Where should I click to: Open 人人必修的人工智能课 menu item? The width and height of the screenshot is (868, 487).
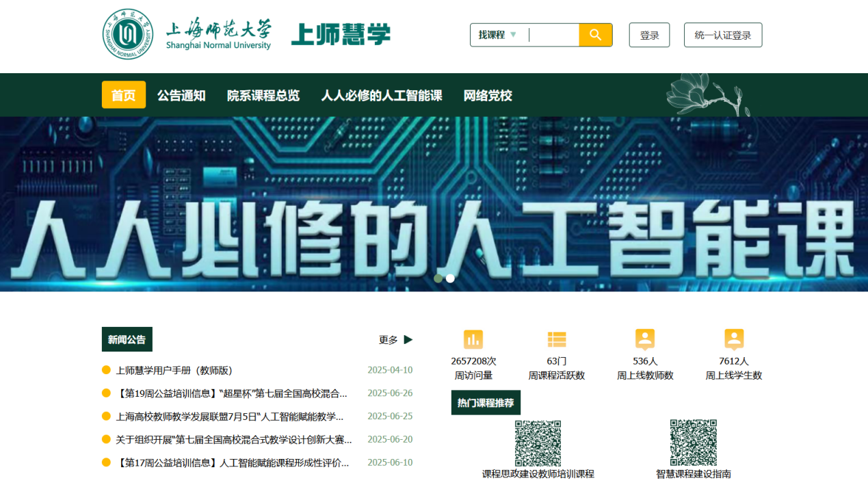(x=382, y=95)
